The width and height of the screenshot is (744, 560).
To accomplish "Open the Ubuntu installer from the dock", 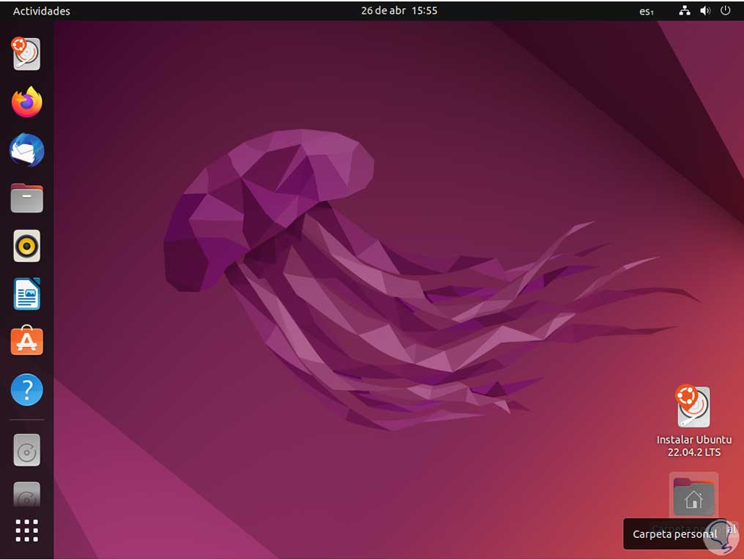I will click(26, 53).
